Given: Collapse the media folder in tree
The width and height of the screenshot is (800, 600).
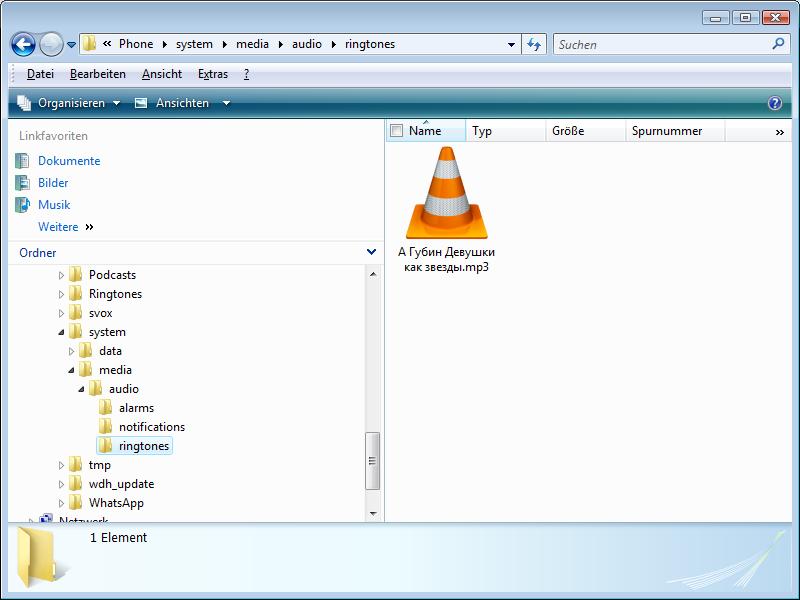Looking at the screenshot, I should tap(71, 370).
